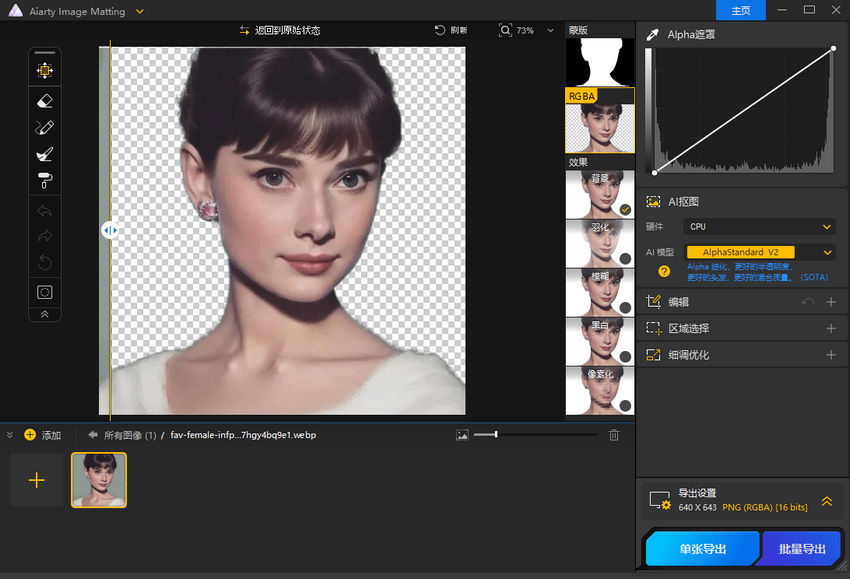Click the 添加 label text
850x579 pixels.
[51, 435]
